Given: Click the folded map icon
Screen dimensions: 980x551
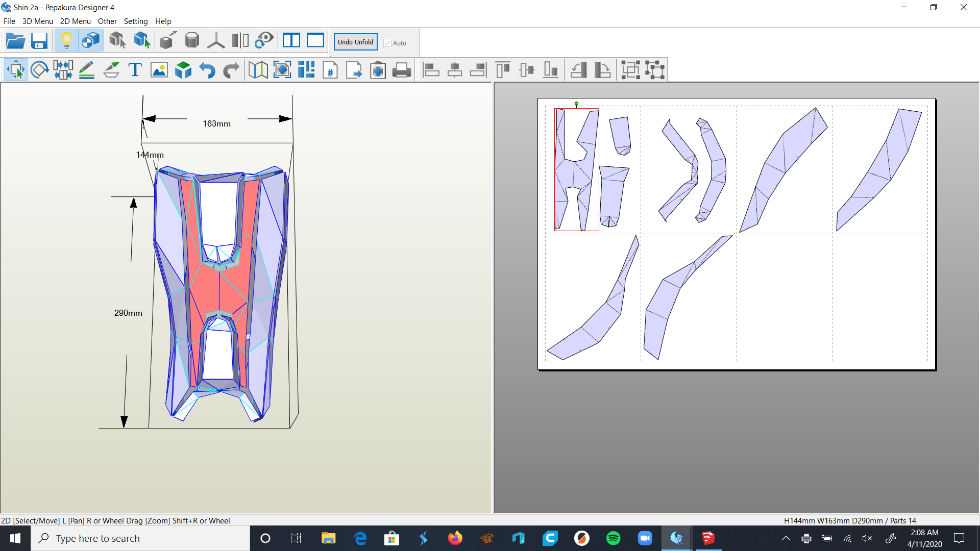Looking at the screenshot, I should pos(258,70).
